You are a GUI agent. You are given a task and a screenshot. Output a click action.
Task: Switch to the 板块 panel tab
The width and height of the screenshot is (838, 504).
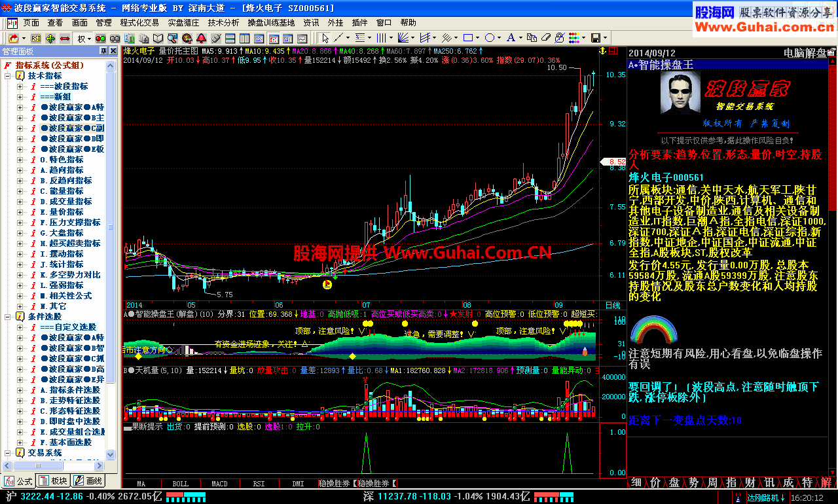tap(54, 481)
